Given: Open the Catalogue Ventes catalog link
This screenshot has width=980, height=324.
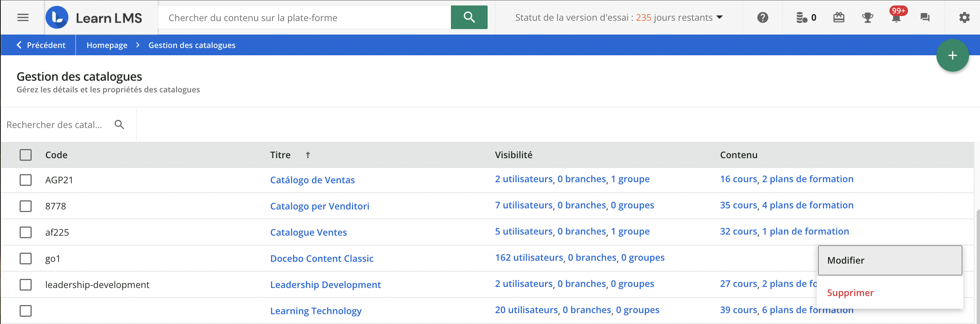Looking at the screenshot, I should point(308,232).
